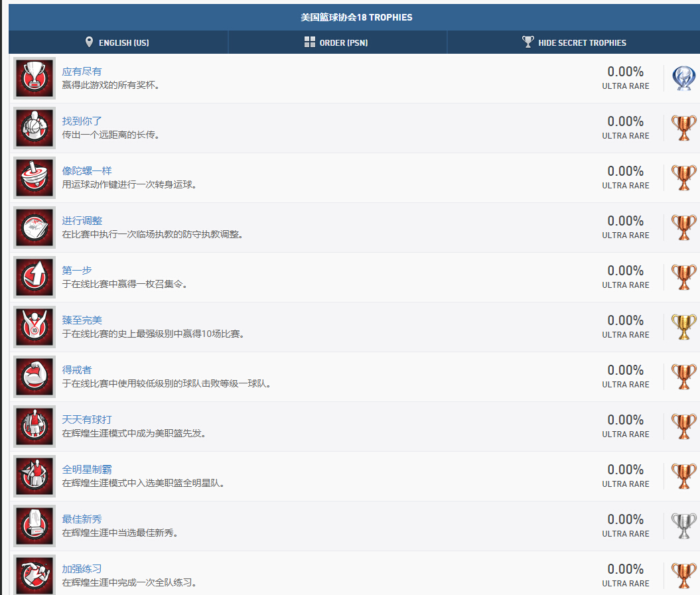This screenshot has height=595, width=700.
Task: Open the English (US) language selector
Action: [117, 42]
